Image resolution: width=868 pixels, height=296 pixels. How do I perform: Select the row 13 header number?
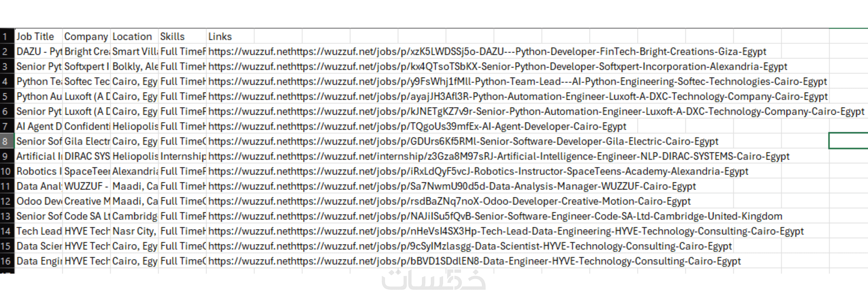pyautogui.click(x=6, y=216)
